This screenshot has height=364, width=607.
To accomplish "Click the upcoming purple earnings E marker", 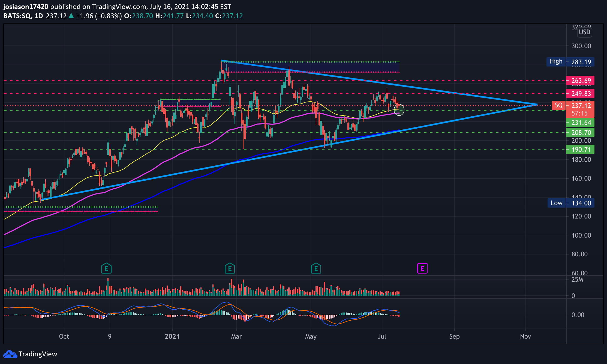I will [x=422, y=269].
